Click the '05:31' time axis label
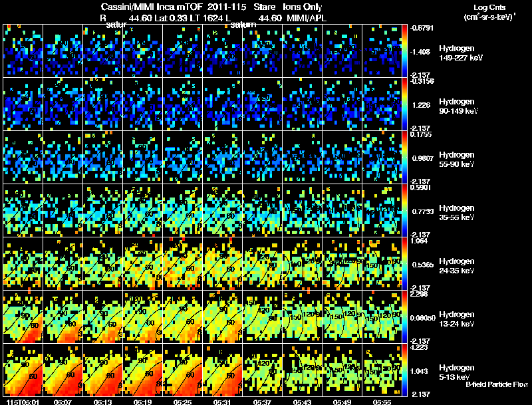The width and height of the screenshot is (532, 405). pos(222,402)
